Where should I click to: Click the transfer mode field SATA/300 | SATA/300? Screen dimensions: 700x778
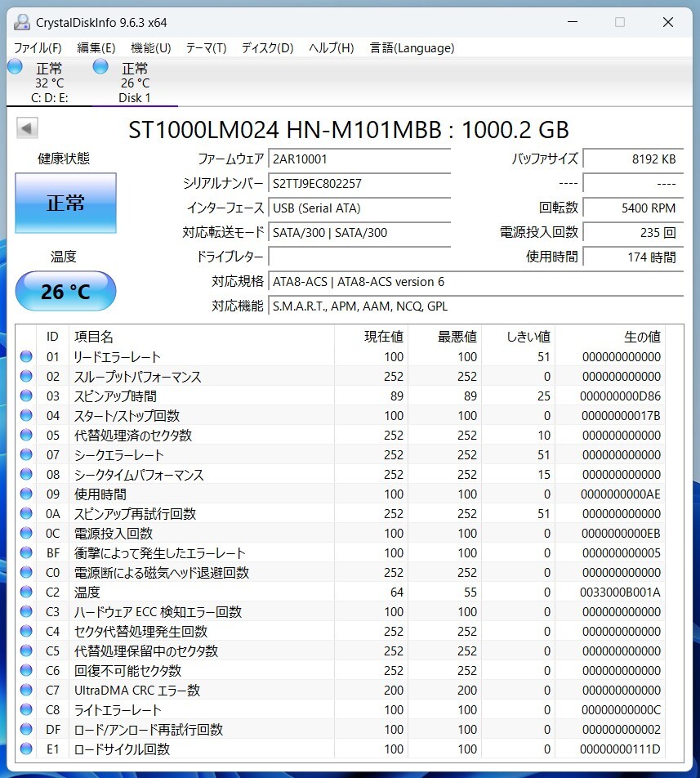(359, 232)
